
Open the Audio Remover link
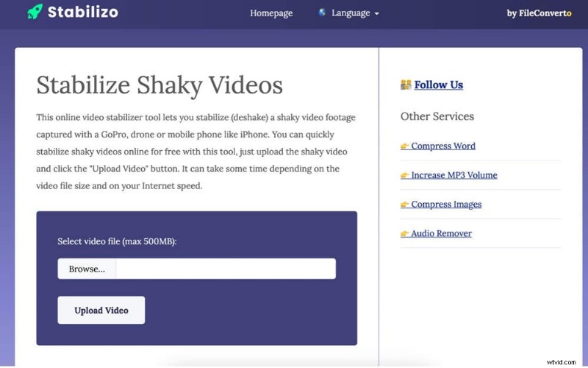(x=442, y=233)
